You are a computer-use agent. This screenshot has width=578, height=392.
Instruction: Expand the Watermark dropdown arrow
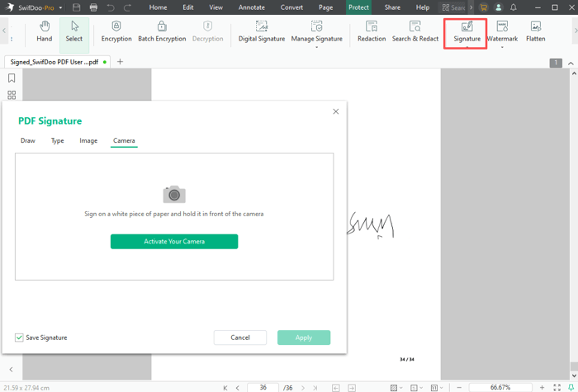tap(502, 48)
